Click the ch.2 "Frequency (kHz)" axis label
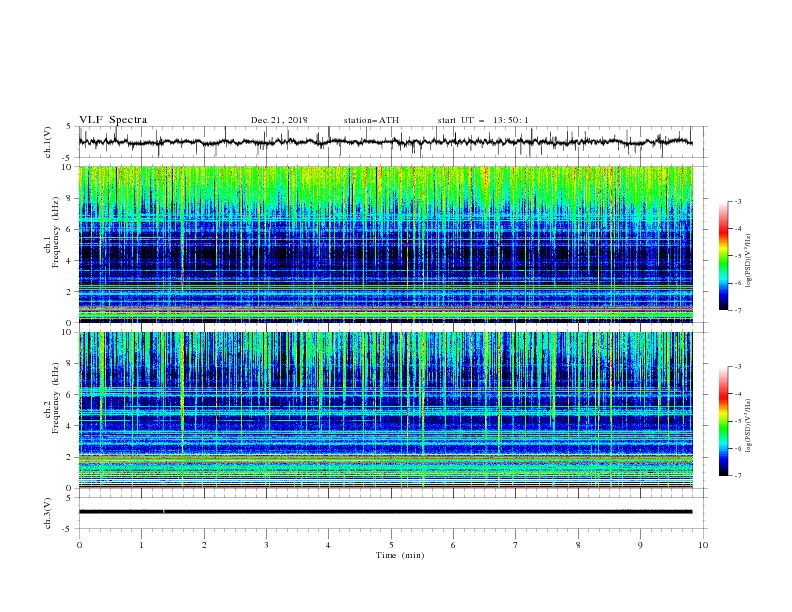The height and width of the screenshot is (612, 792). point(56,398)
